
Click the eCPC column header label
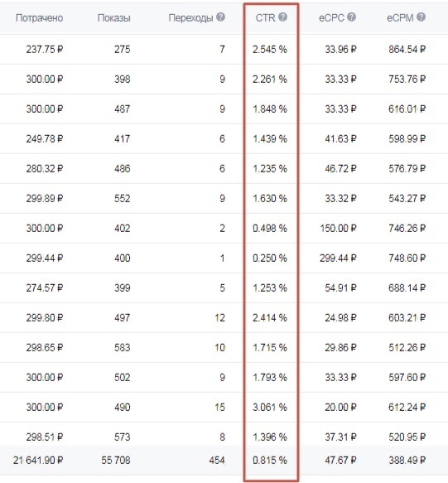(x=331, y=18)
